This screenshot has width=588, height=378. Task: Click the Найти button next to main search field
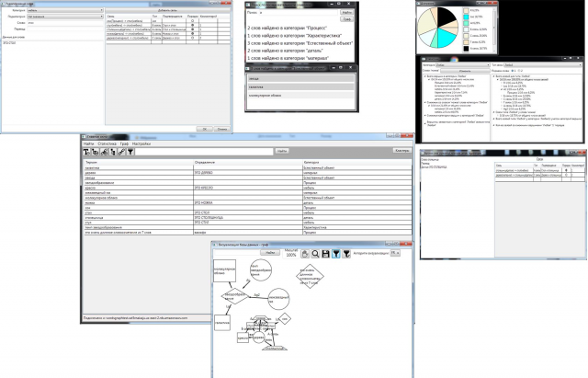click(x=282, y=151)
